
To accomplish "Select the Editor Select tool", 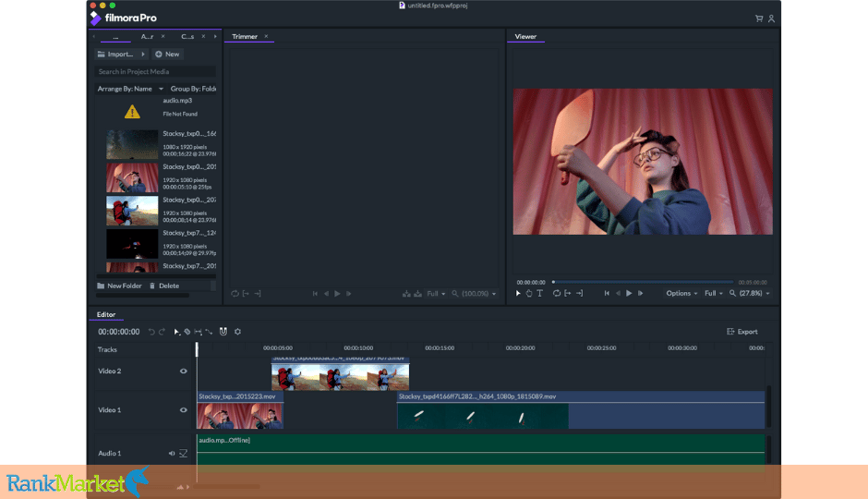I will pyautogui.click(x=176, y=332).
